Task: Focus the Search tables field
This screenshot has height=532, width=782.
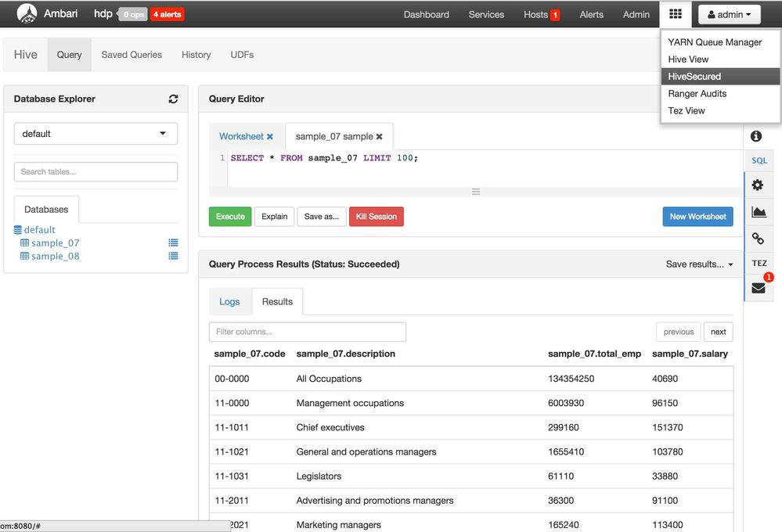Action: (x=95, y=172)
